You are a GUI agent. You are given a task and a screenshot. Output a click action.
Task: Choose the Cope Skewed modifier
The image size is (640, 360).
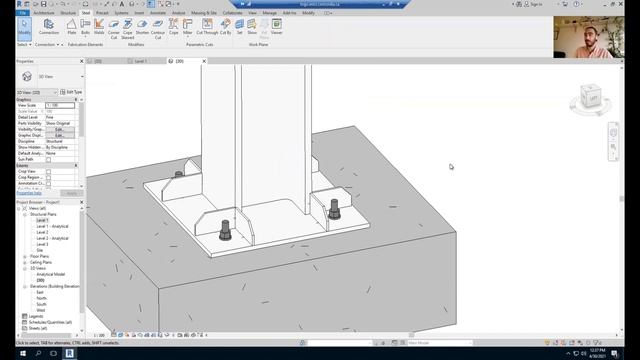pyautogui.click(x=128, y=29)
